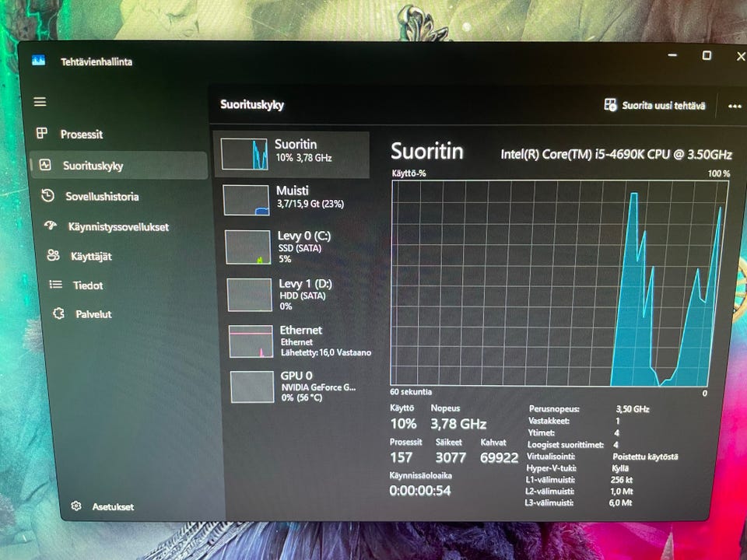Minimize the Tehtävienhallinta window

point(672,55)
